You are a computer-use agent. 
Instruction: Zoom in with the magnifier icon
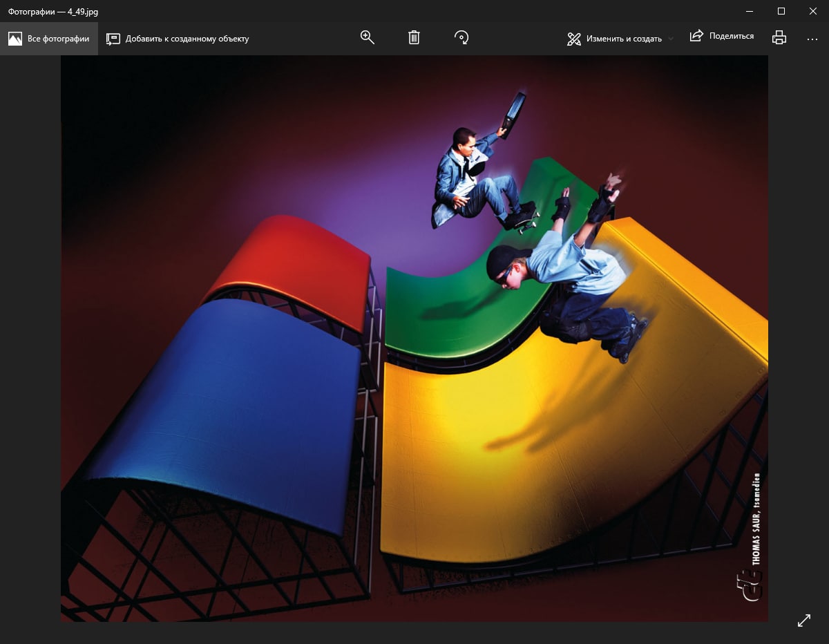click(368, 38)
